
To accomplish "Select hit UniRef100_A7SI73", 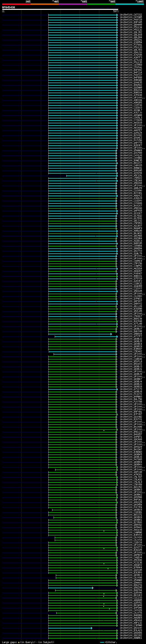I will coord(131,389).
